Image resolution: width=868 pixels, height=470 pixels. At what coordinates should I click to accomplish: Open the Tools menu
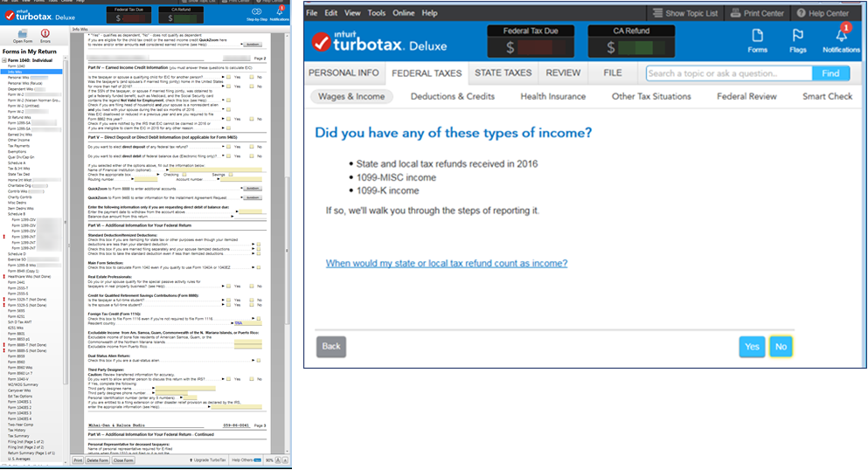[377, 13]
